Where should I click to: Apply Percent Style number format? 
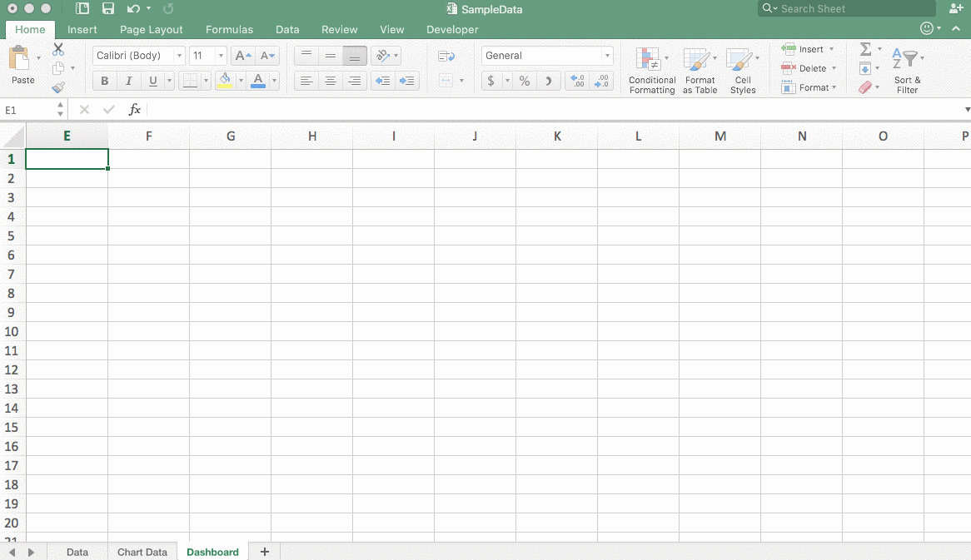click(x=525, y=81)
